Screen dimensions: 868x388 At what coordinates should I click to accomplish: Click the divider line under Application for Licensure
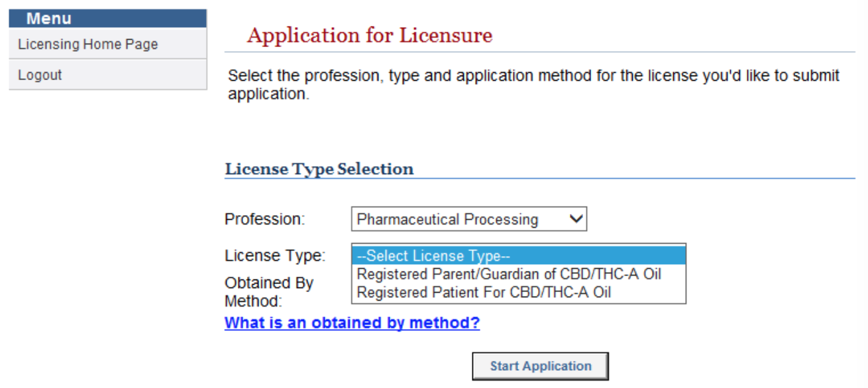pyautogui.click(x=540, y=52)
